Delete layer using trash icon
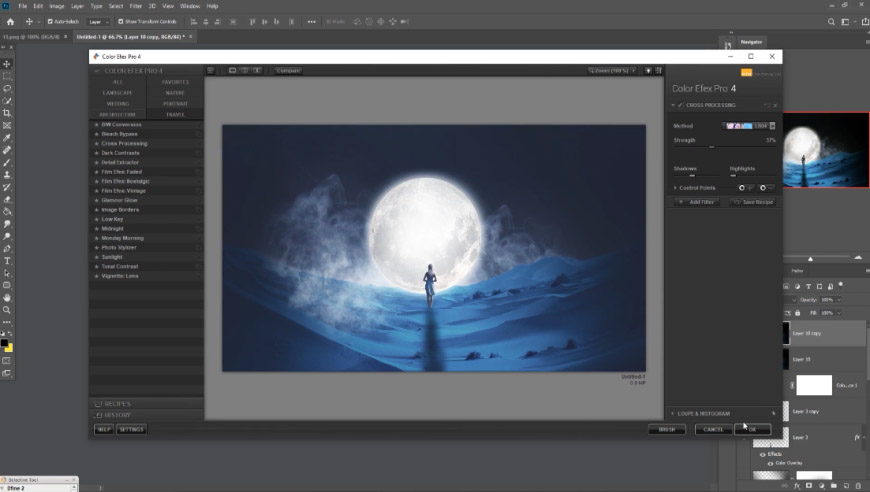Screen dimensions: 870x492 (858, 486)
